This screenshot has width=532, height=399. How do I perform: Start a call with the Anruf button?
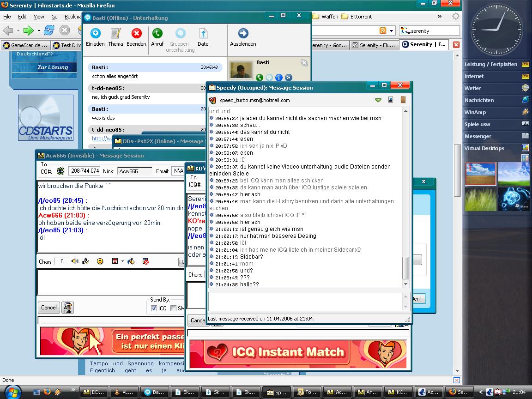click(x=157, y=34)
